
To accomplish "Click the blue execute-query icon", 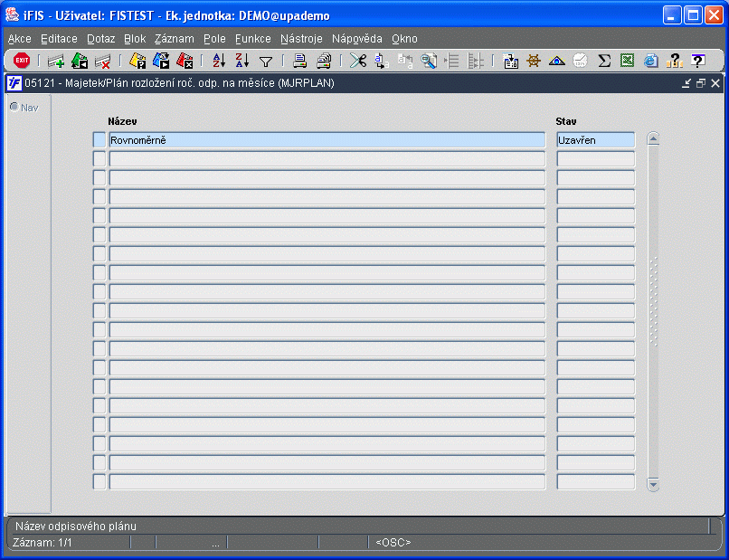I will (161, 61).
